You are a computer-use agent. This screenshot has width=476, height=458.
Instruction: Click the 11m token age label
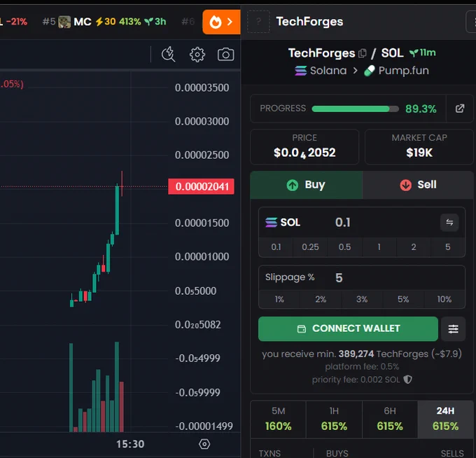coord(422,53)
